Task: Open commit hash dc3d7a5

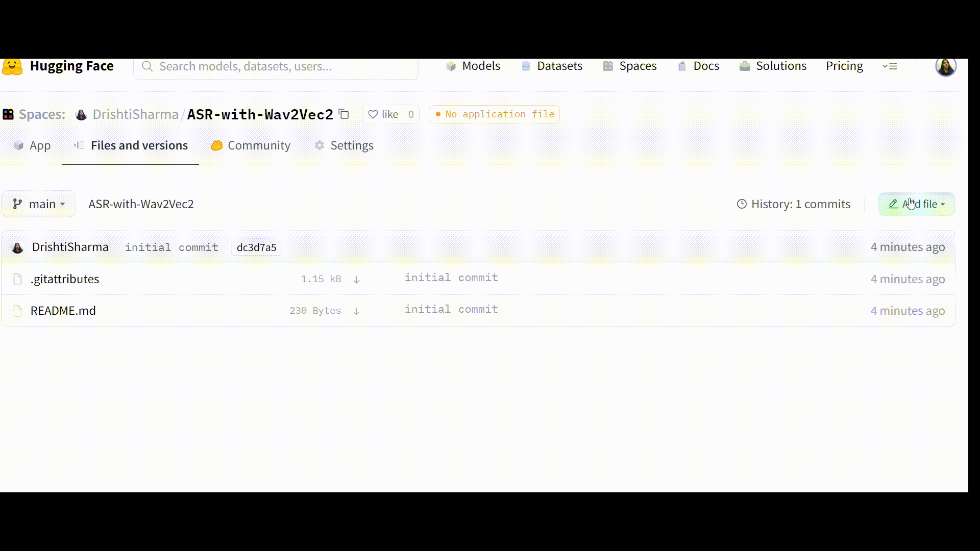Action: (x=257, y=247)
